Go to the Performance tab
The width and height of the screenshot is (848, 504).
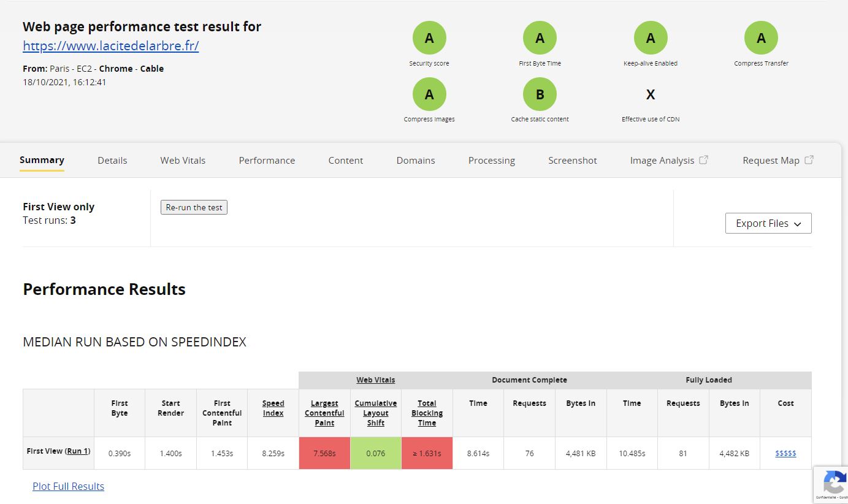pos(267,161)
